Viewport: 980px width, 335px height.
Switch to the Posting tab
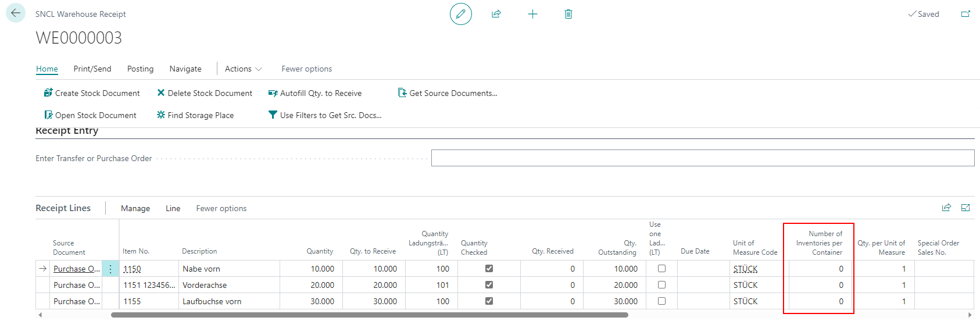pos(140,69)
